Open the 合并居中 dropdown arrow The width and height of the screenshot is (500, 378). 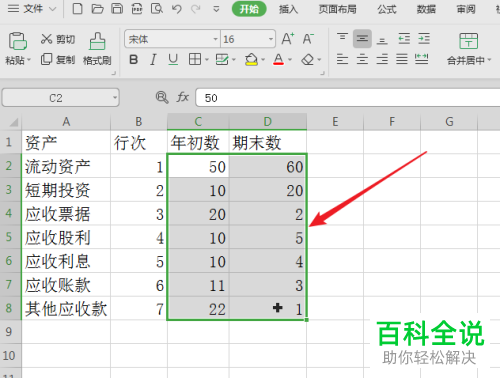489,60
